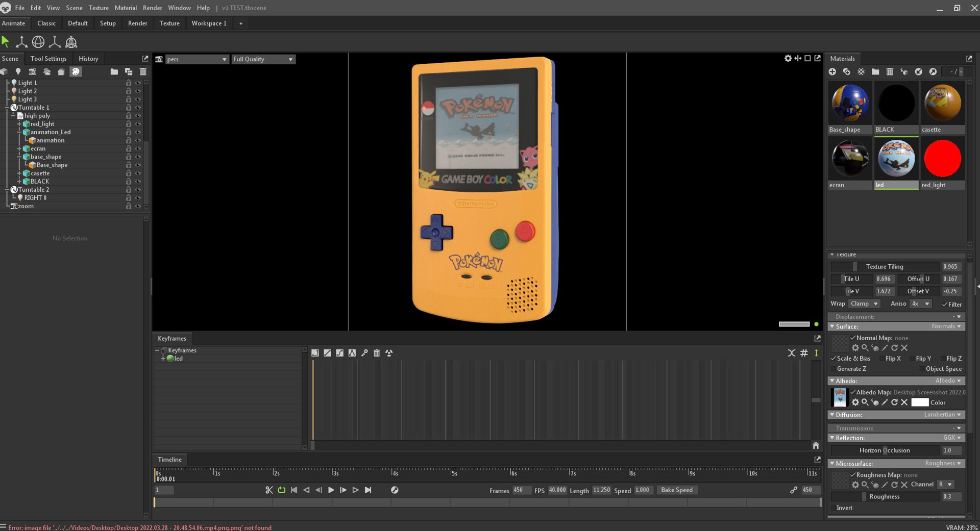Viewport: 980px width, 531px height.
Task: Open the Material menu
Action: click(126, 8)
